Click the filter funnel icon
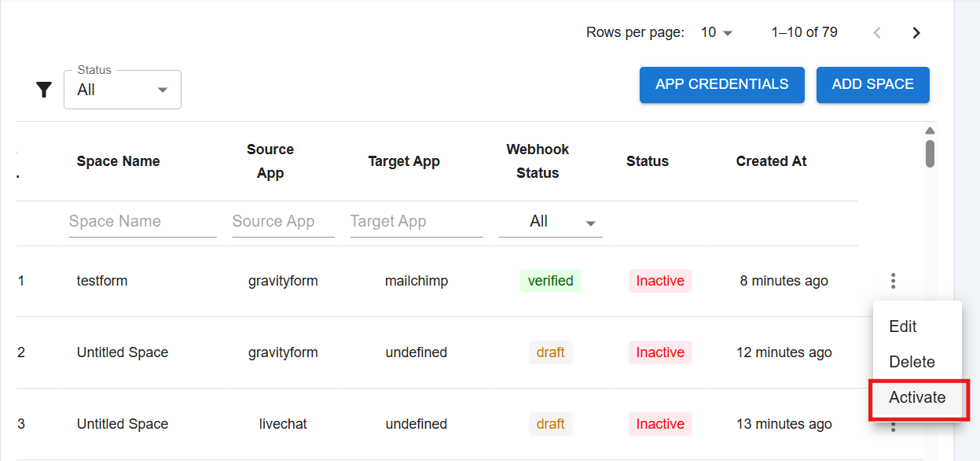Viewport: 980px width, 461px height. [x=44, y=90]
